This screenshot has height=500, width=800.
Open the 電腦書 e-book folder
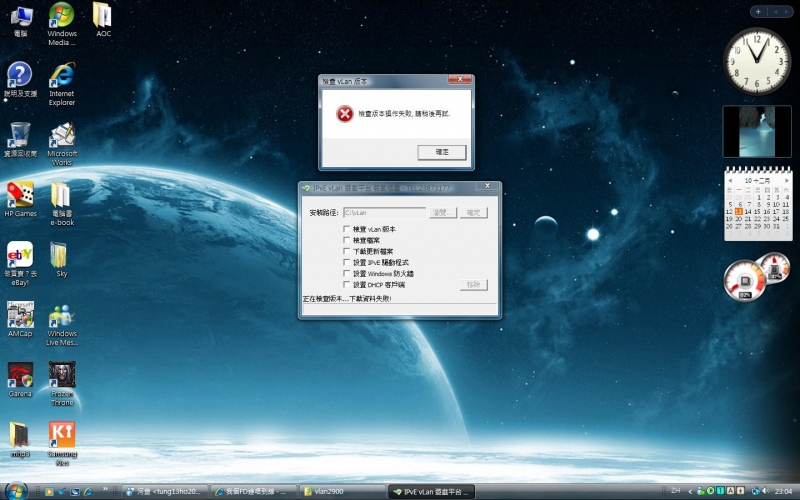pos(62,204)
